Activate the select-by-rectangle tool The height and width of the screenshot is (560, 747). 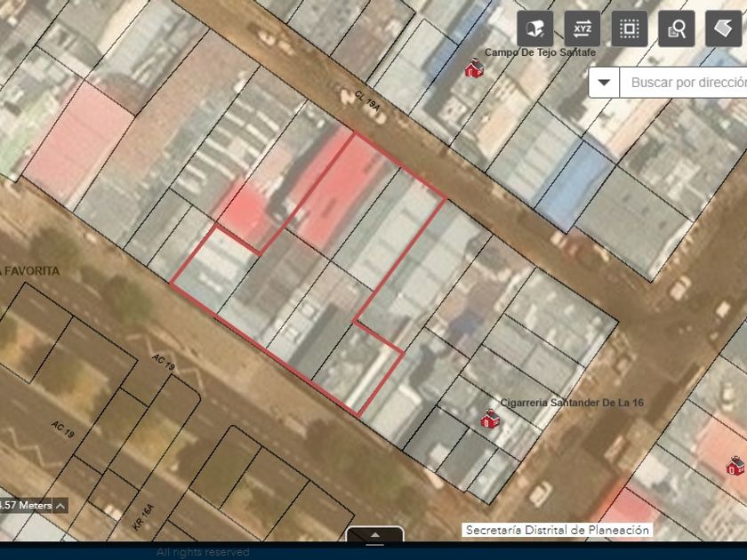pyautogui.click(x=630, y=28)
